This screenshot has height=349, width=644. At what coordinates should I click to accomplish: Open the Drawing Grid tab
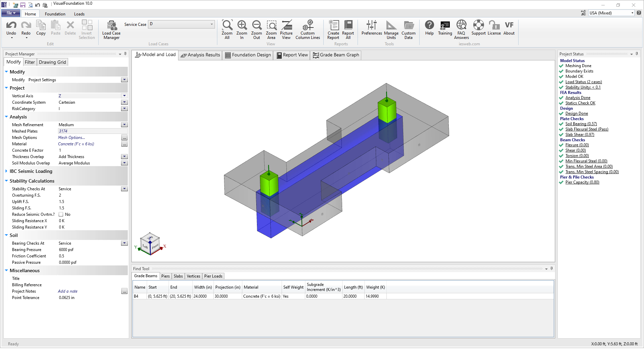click(52, 62)
